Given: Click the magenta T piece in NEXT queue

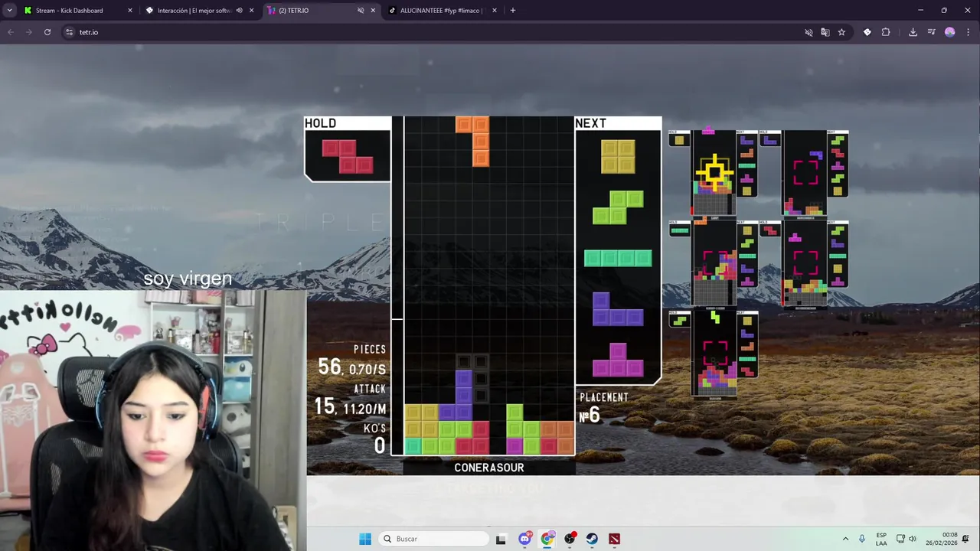Looking at the screenshot, I should [x=618, y=360].
